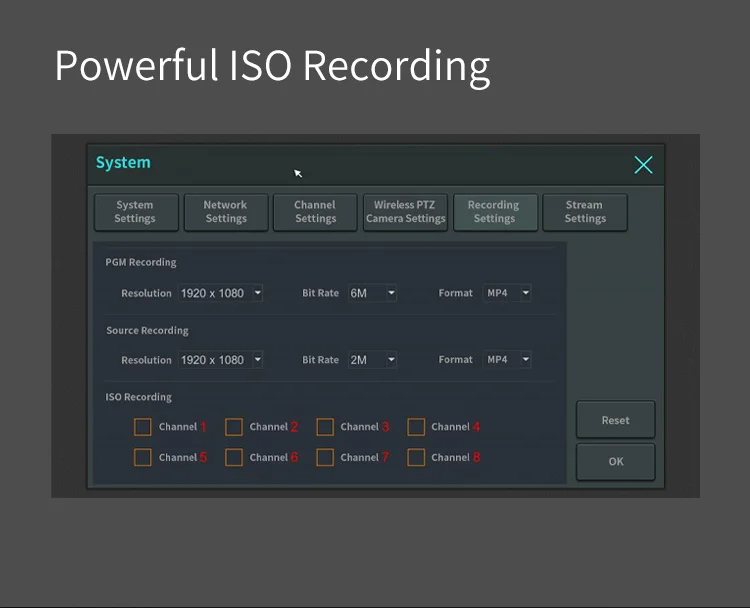Image resolution: width=750 pixels, height=608 pixels.
Task: Check the Channel 8 ISO box
Action: (416, 457)
